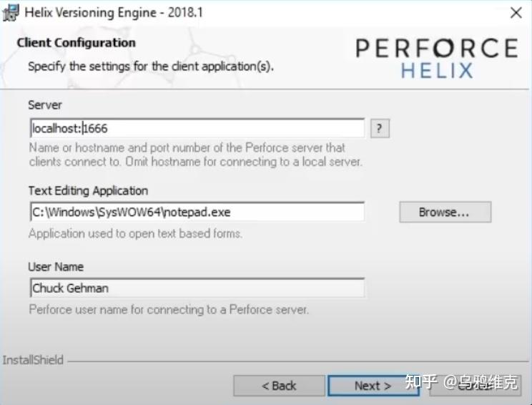Image resolution: width=532 pixels, height=405 pixels.
Task: Click the question mark help button beside Server
Action: [x=380, y=129]
